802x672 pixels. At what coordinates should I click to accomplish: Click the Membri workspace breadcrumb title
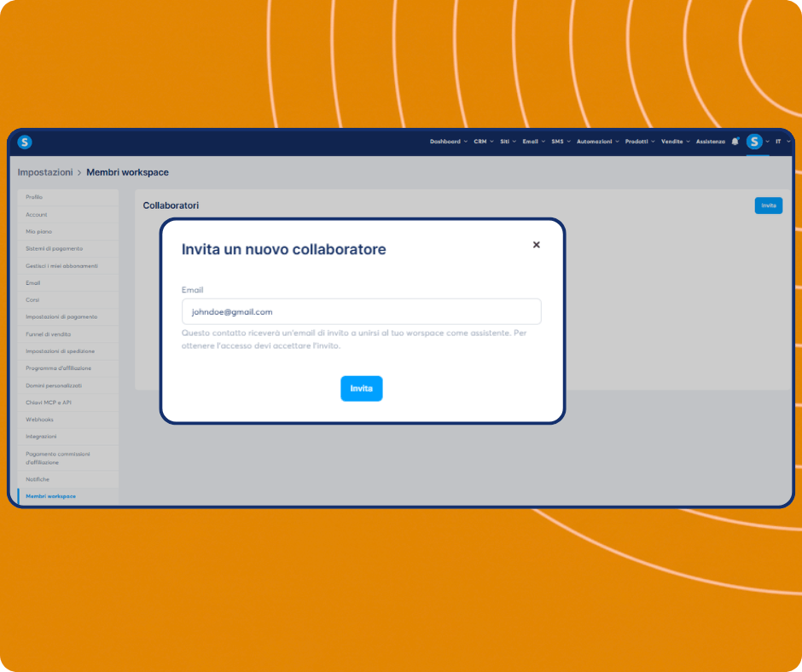[127, 172]
